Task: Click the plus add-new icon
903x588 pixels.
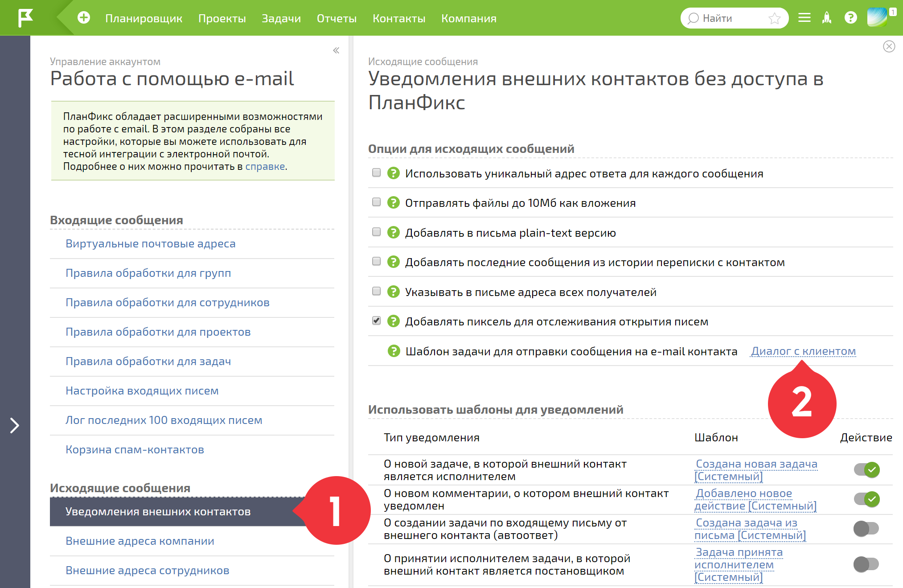Action: [83, 18]
